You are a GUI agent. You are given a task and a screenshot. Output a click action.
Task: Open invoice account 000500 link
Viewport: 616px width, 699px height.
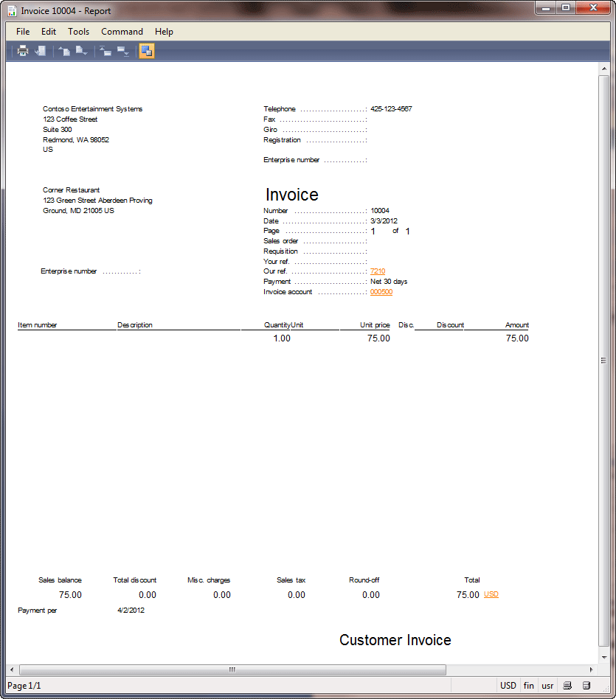[381, 292]
